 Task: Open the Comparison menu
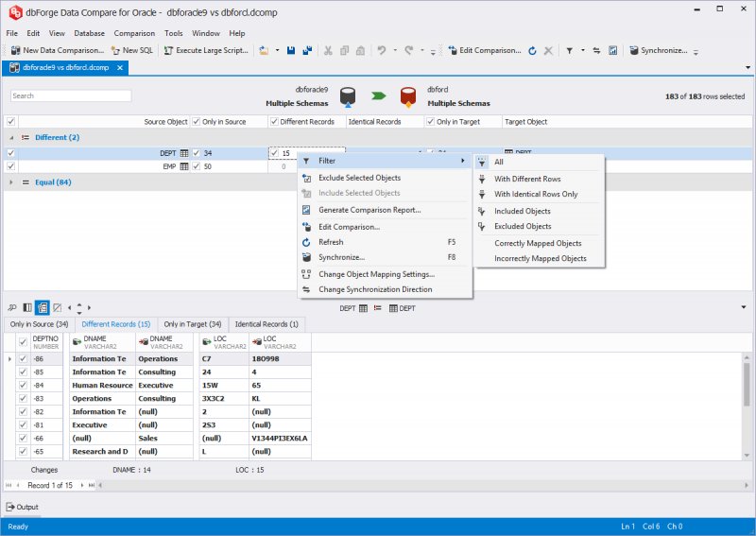coord(134,33)
